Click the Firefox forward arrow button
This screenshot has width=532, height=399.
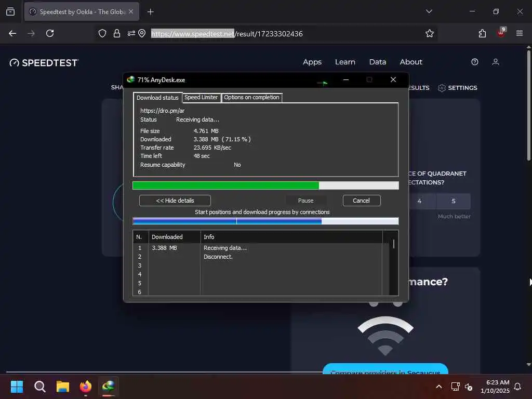point(31,33)
